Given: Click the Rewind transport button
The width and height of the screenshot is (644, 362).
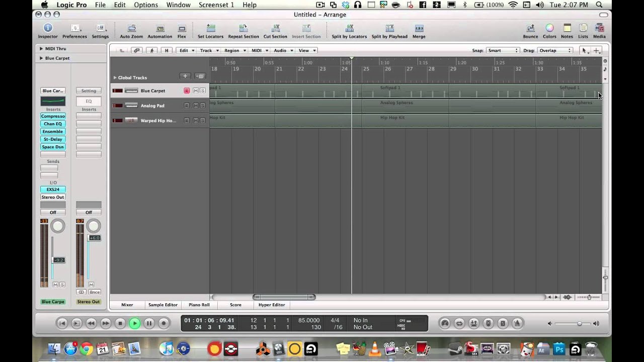Looking at the screenshot, I should point(91,323).
